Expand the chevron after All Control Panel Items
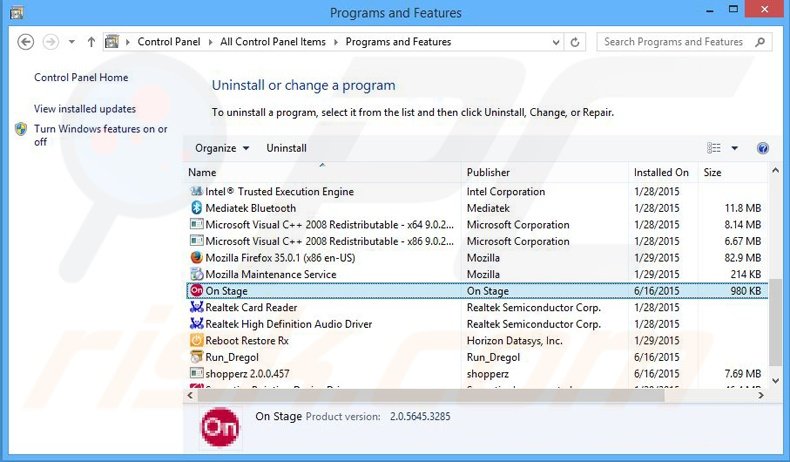 pyautogui.click(x=336, y=42)
